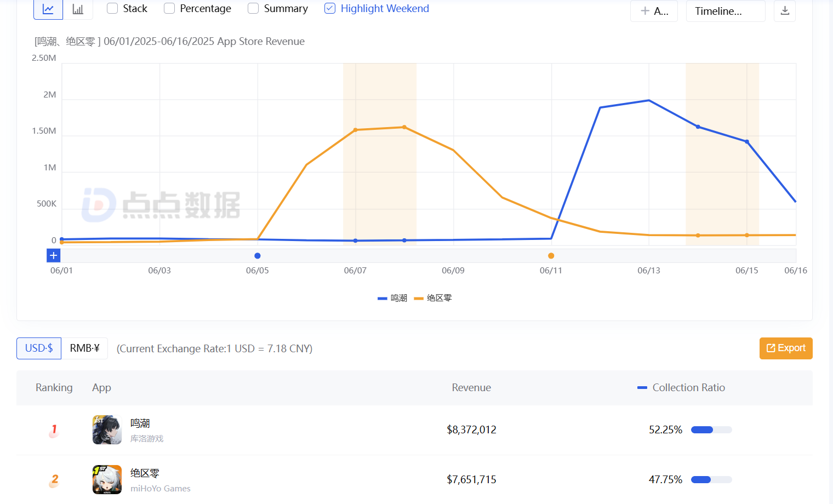This screenshot has height=504, width=833.
Task: Enable the Percentage checkbox
Action: click(x=169, y=8)
